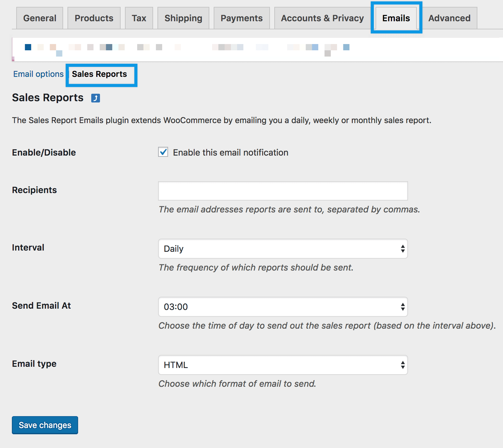Click the 'Enable this email notification' label text
The image size is (503, 448).
pos(230,152)
